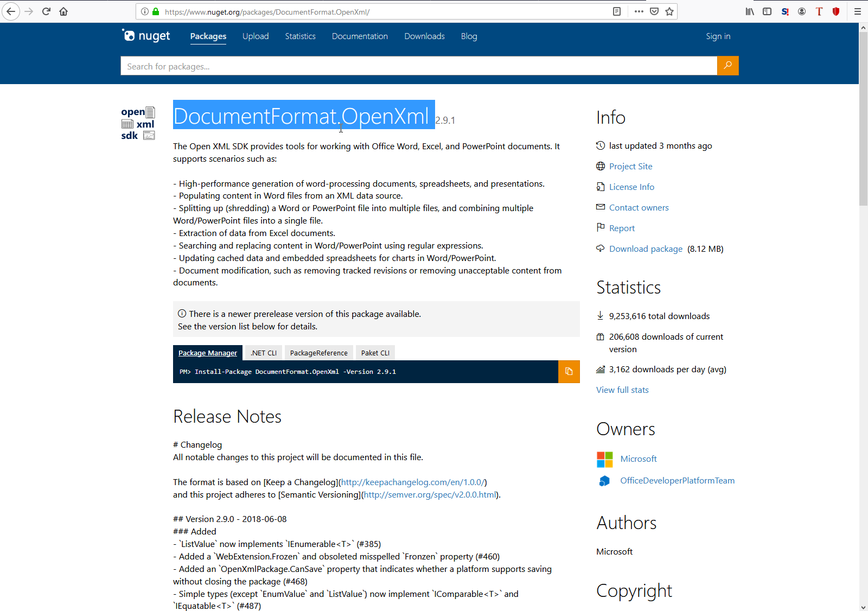The image size is (868, 611).
Task: Click the NuGet logo
Action: [146, 36]
